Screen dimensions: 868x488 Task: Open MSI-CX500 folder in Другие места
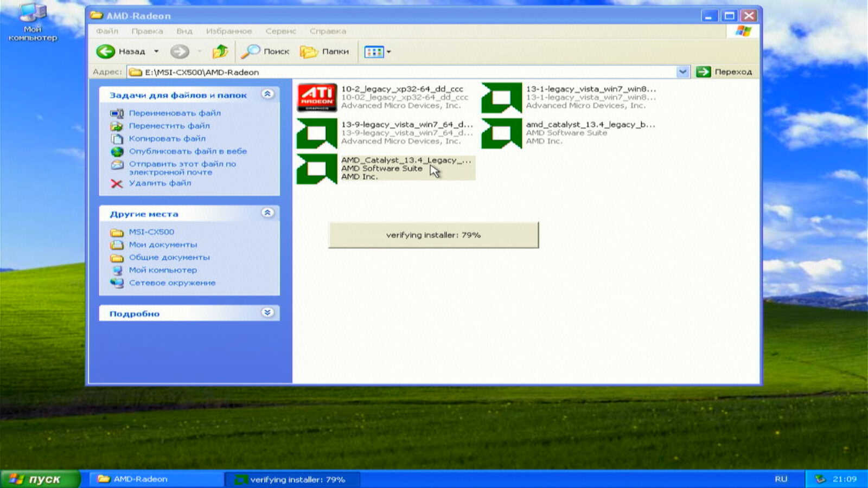[x=151, y=232]
